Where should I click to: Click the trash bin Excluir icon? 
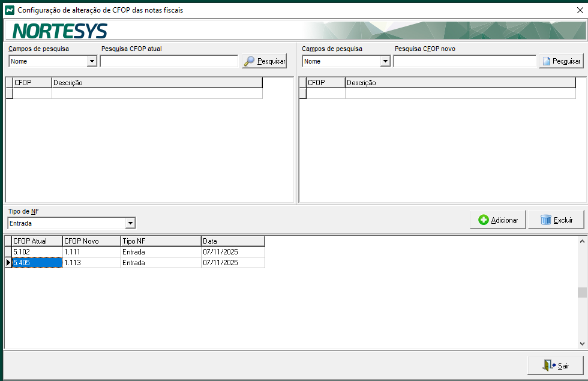[545, 220]
